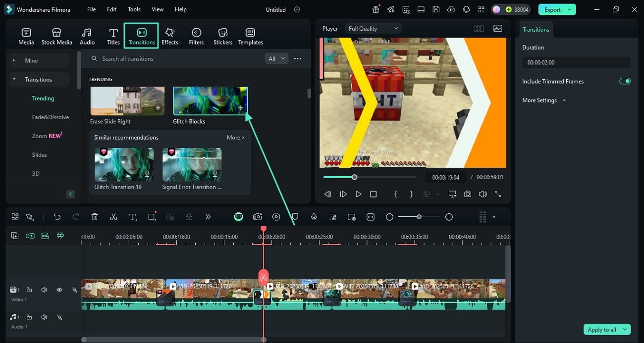Collapse the Transitions category tree
This screenshot has width=644, height=343.
[x=14, y=79]
